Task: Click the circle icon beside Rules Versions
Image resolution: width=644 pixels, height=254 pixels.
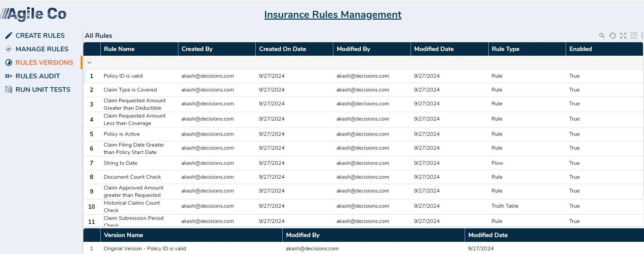Action: coord(9,62)
